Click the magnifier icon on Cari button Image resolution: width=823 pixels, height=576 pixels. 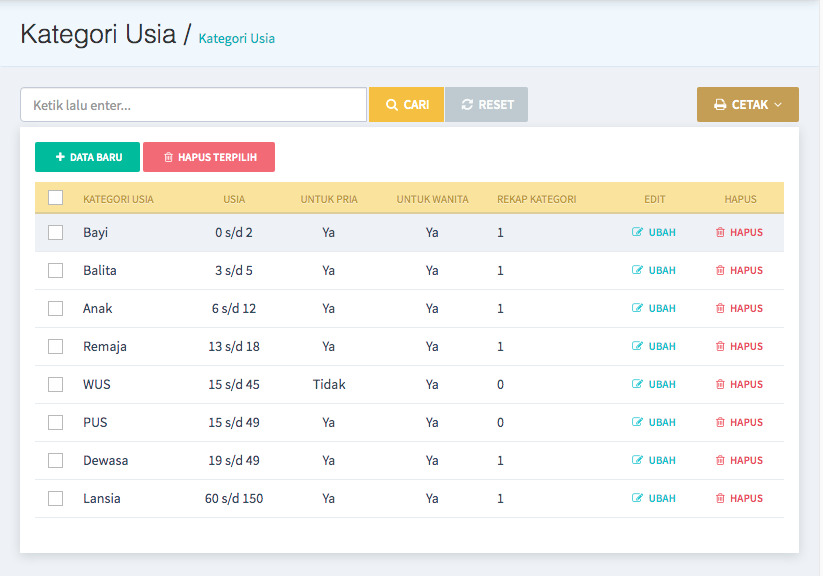point(392,105)
